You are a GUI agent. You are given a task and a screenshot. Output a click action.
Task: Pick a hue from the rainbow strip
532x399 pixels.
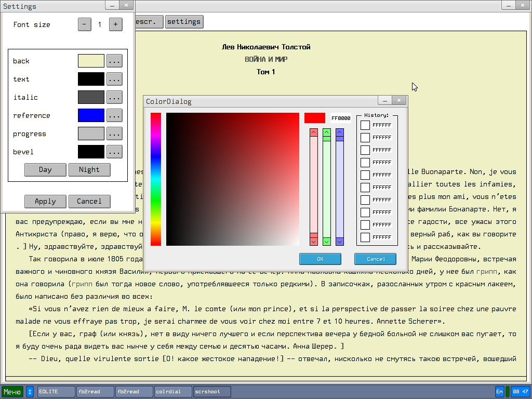coord(156,179)
